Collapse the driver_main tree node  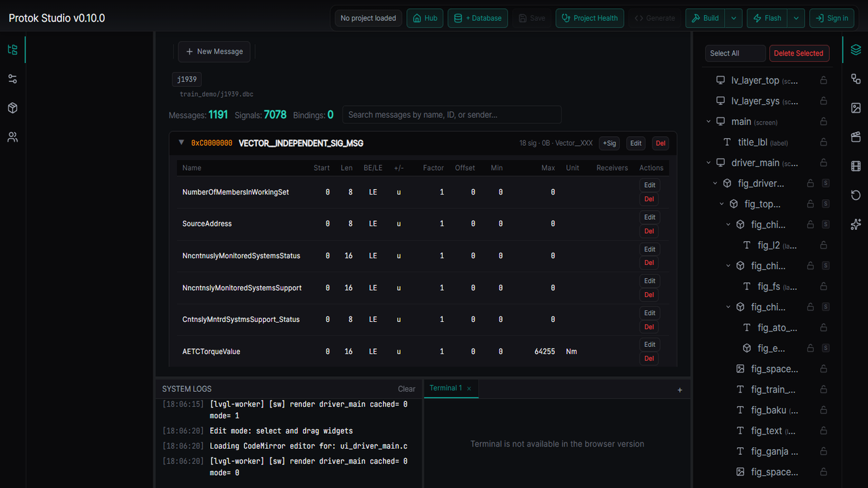pyautogui.click(x=709, y=163)
